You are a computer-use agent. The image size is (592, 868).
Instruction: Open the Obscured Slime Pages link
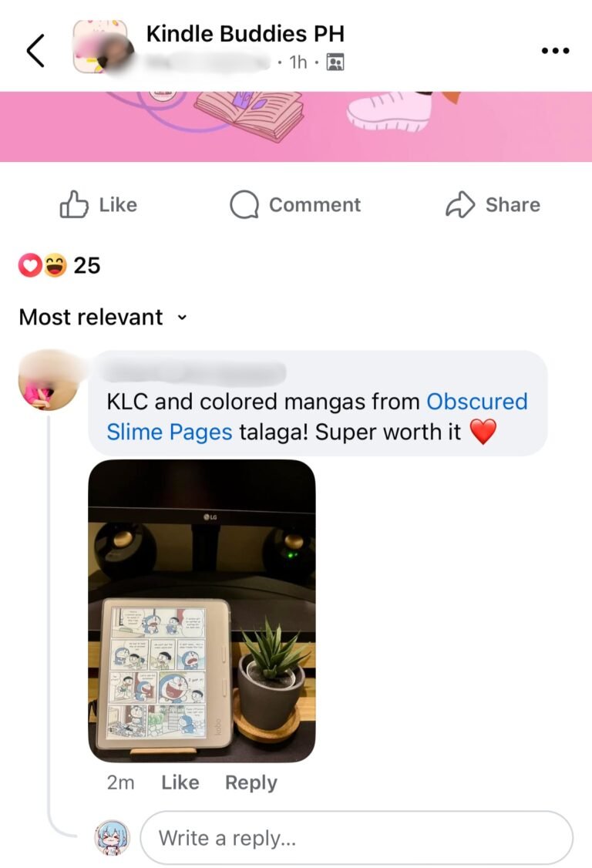tap(317, 416)
